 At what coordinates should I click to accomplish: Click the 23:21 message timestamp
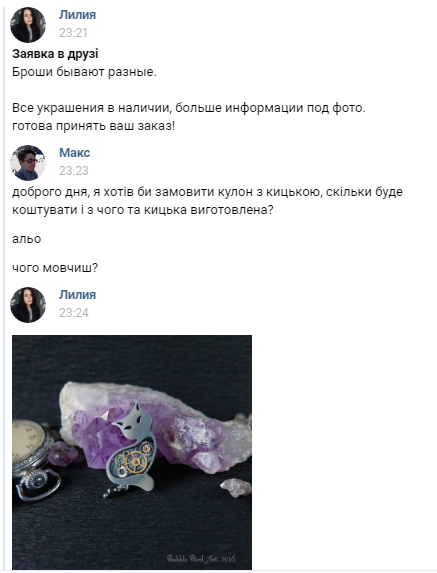coord(73,33)
